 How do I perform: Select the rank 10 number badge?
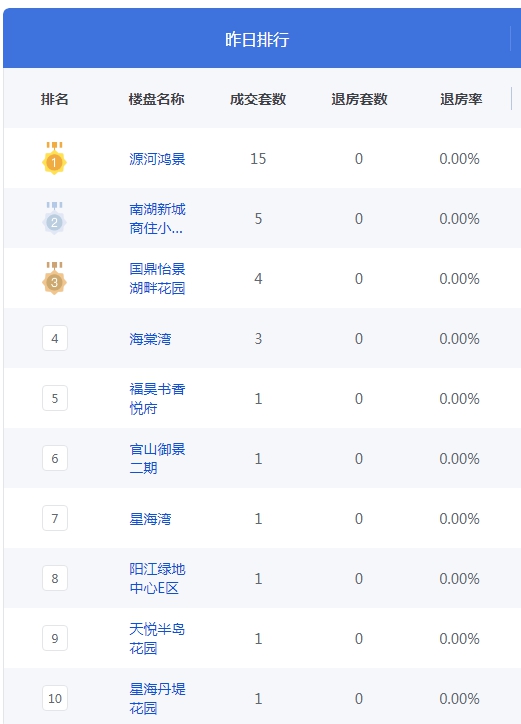tap(55, 699)
